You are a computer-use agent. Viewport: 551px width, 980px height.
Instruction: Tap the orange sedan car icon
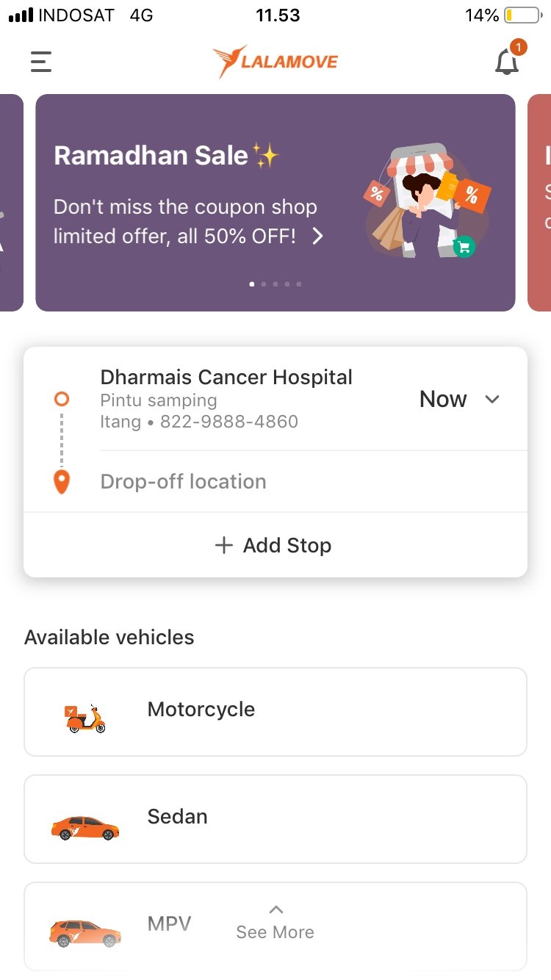coord(85,827)
